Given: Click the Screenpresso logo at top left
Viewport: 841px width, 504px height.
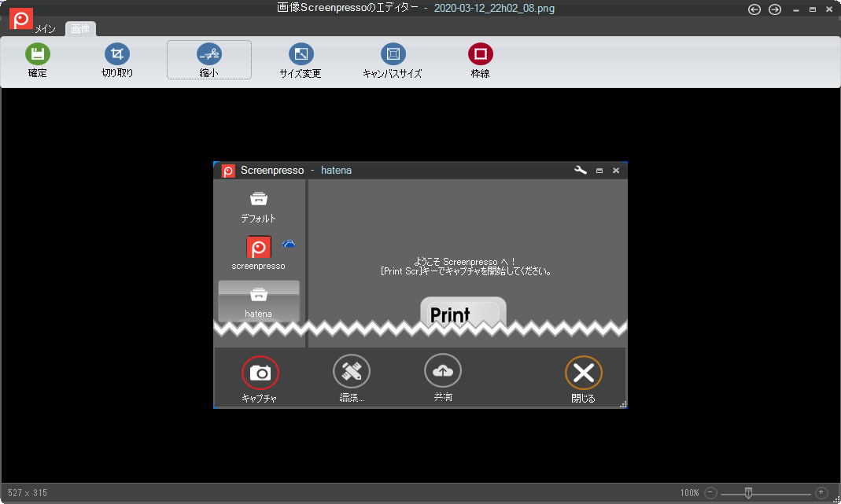Looking at the screenshot, I should (21, 20).
